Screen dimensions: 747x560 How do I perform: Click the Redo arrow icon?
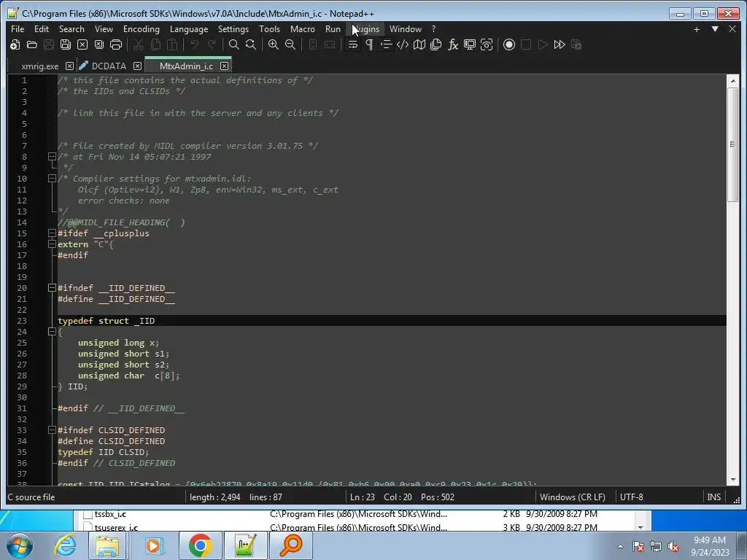(x=212, y=44)
